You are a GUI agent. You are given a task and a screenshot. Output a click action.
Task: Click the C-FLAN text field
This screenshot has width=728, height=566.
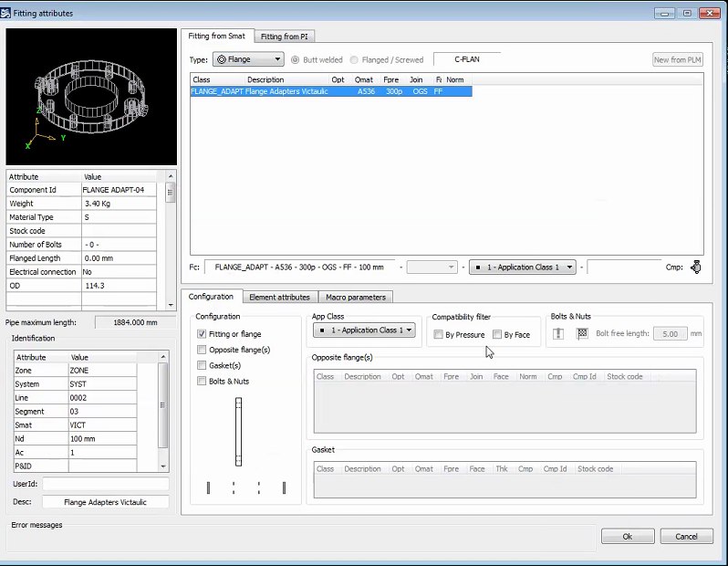coord(467,59)
